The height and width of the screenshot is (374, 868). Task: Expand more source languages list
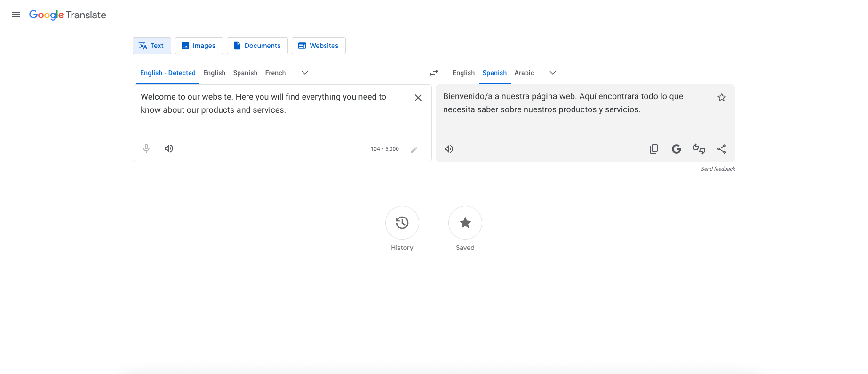click(x=305, y=73)
